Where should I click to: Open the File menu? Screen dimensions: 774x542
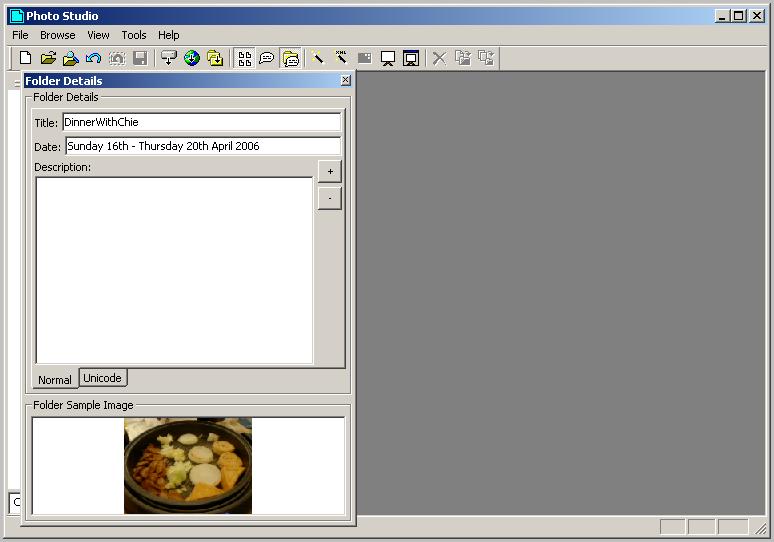20,35
